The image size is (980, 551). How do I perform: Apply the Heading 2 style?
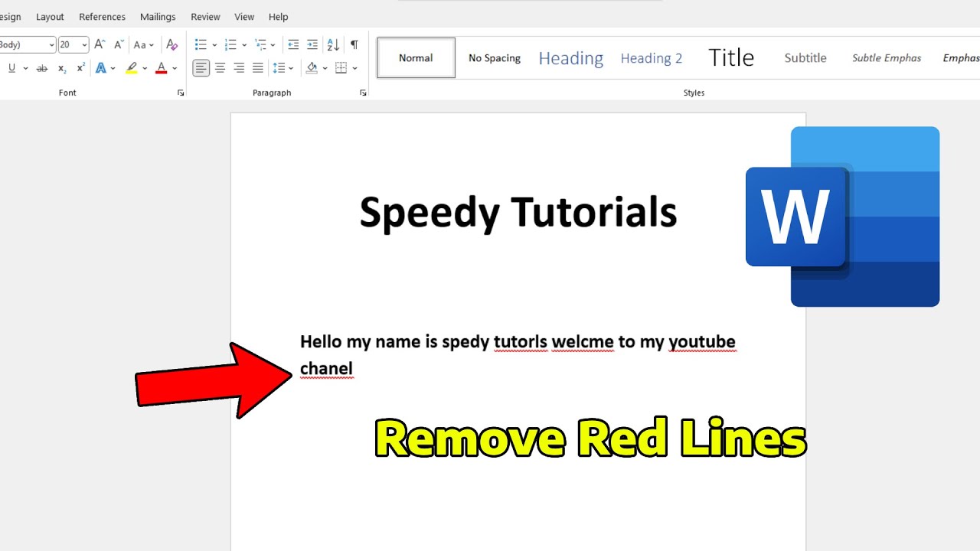652,58
